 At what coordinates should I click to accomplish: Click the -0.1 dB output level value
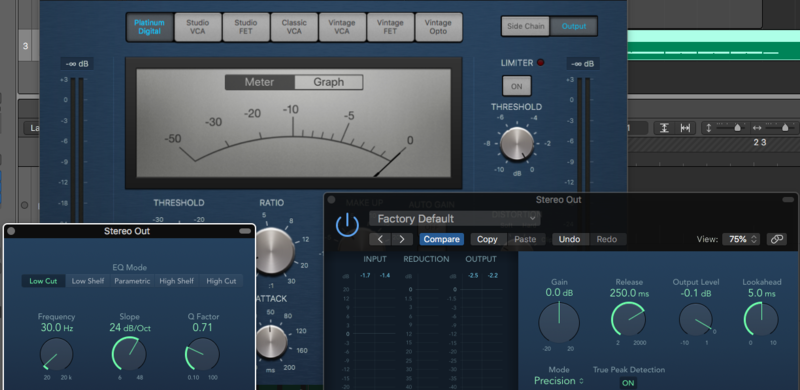695,293
